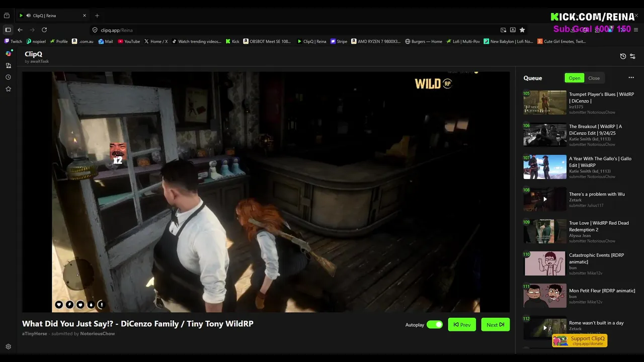Click title 'True Love | WildRP Red Dead'
Viewport: 644px width, 362px height.
599,226
